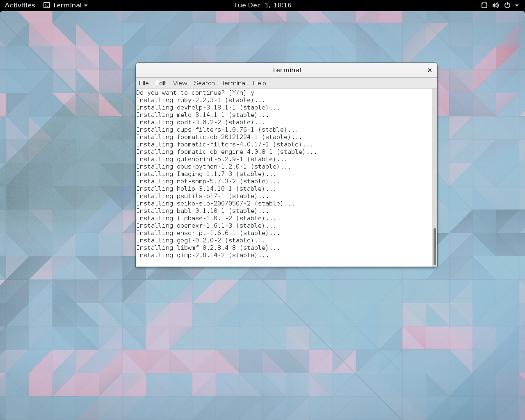This screenshot has width=525, height=420.
Task: Click the 'Do you want to continue? [Y/n] y' line
Action: 195,93
